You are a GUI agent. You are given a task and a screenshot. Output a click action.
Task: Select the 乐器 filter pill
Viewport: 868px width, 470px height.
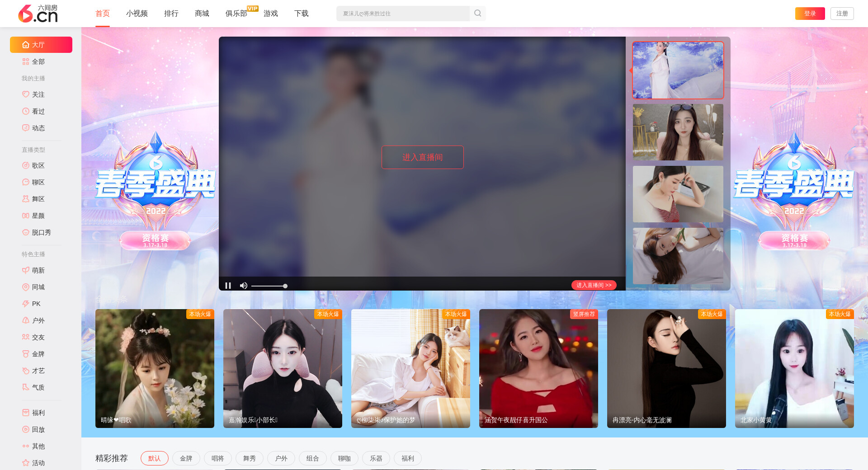point(376,458)
